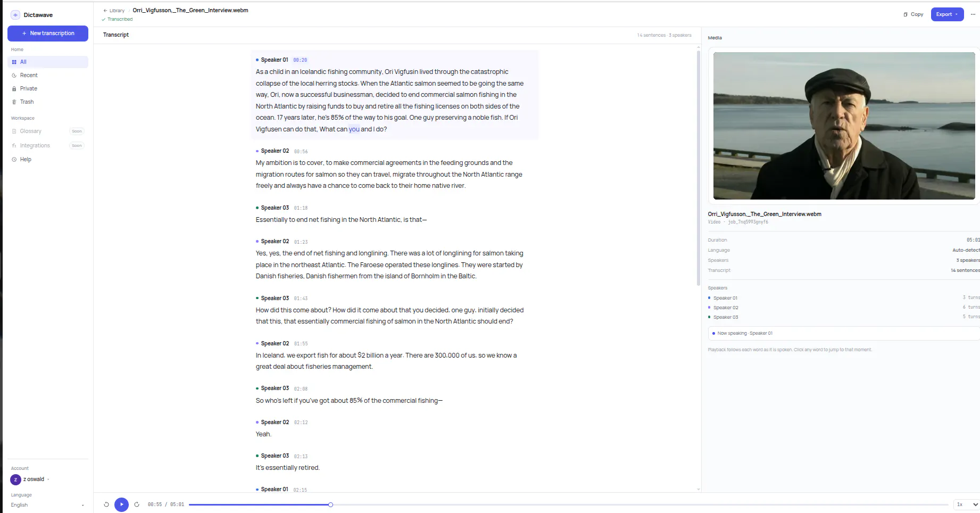Image resolution: width=980 pixels, height=513 pixels.
Task: Click the "It's essentially retired." sentence
Action: (287, 468)
